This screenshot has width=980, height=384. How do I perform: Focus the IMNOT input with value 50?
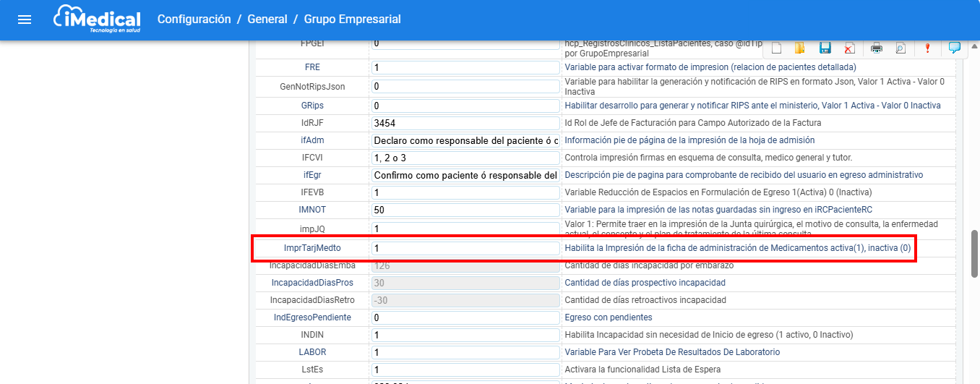465,210
